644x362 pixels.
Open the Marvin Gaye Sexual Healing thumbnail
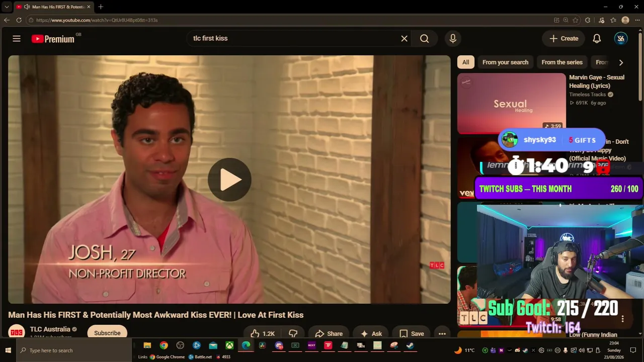[x=512, y=103]
